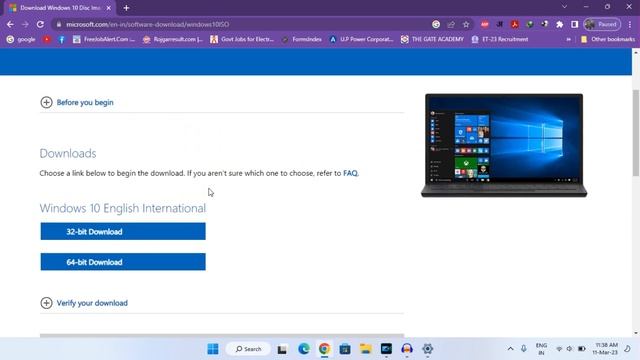Reload the page with refresh icon
Viewport: 640px width, 360px height.
coord(40,24)
